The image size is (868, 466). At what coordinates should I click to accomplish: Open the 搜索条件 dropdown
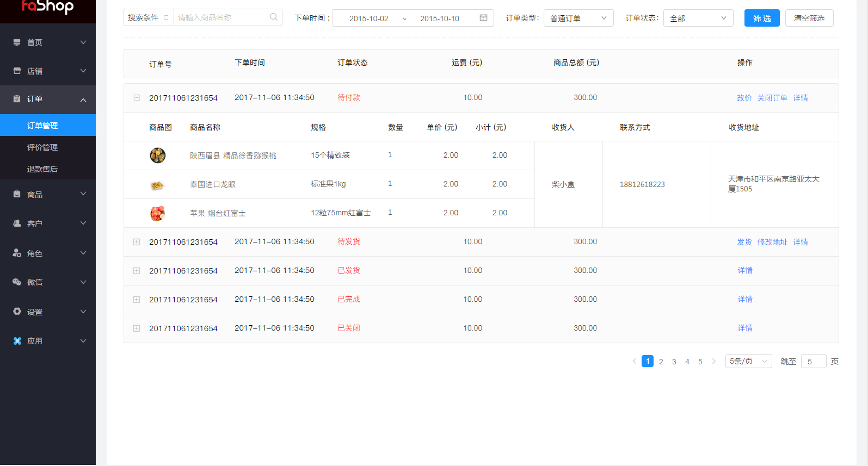coord(149,17)
